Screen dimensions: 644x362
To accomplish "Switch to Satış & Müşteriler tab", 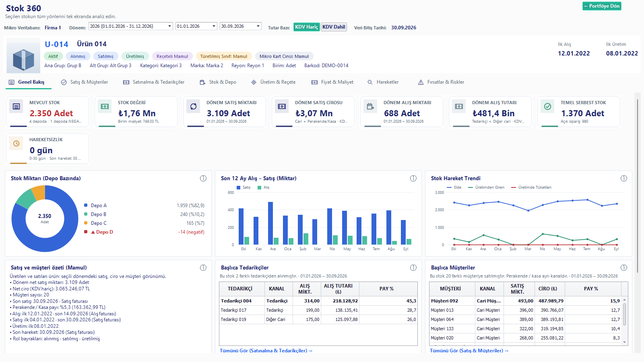I will (x=85, y=82).
